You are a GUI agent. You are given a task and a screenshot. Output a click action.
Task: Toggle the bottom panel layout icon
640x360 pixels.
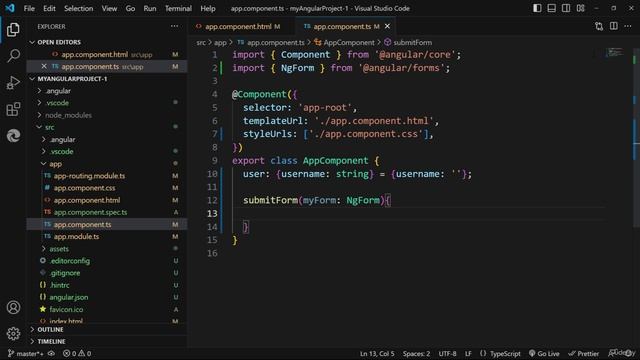[551, 8]
